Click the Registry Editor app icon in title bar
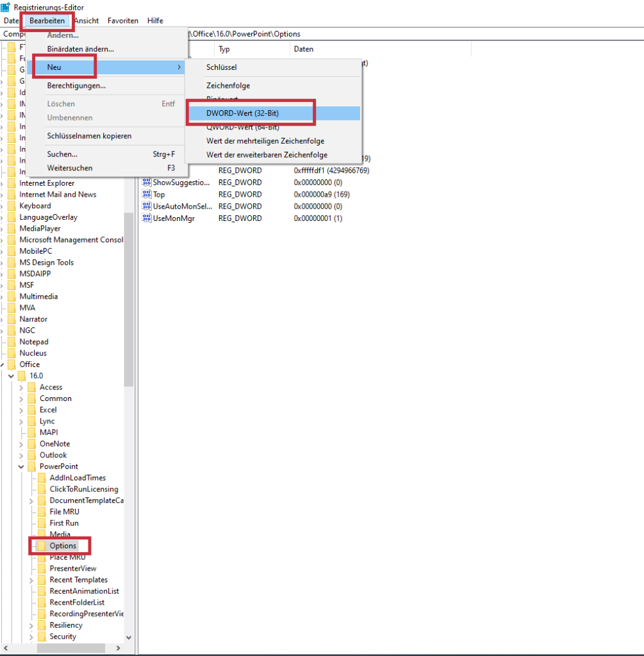 pos(5,7)
